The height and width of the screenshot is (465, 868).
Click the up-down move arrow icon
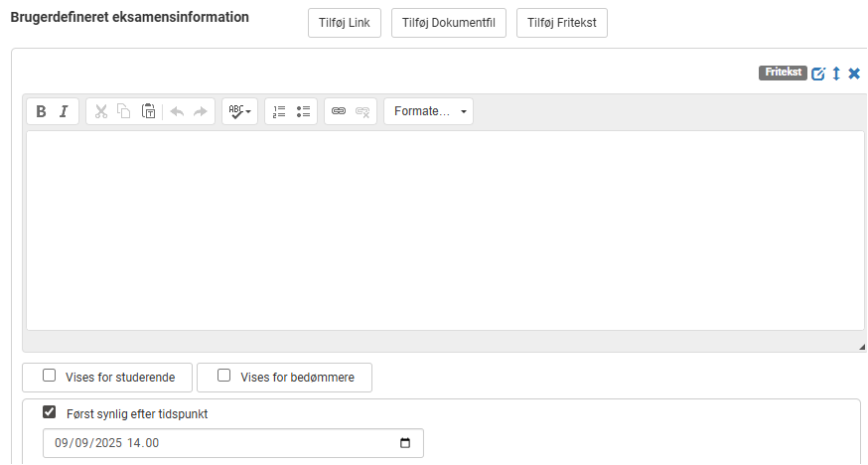(836, 74)
